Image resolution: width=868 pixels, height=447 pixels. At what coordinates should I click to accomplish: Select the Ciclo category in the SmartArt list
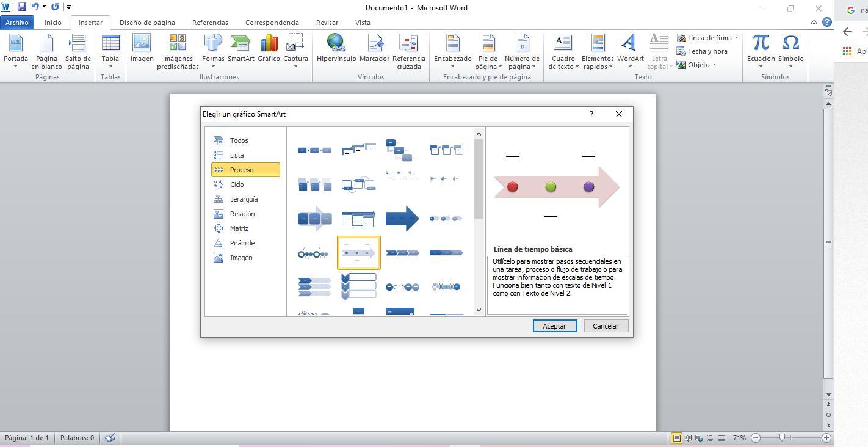coord(237,184)
